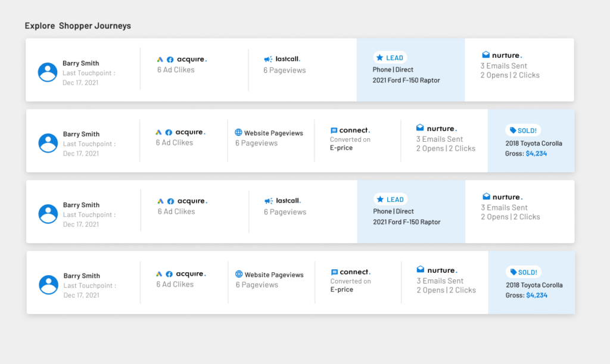Click Converted on E-price text
The width and height of the screenshot is (610, 364).
pyautogui.click(x=349, y=144)
